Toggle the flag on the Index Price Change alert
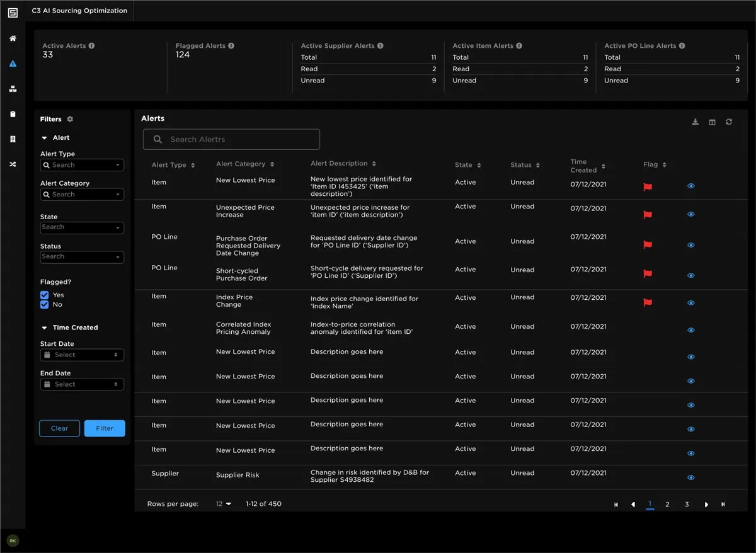Screen dimensions: 756x553 (x=647, y=303)
